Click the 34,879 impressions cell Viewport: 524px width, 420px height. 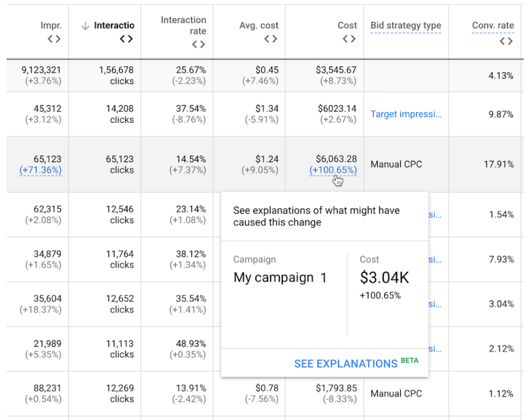pyautogui.click(x=47, y=254)
